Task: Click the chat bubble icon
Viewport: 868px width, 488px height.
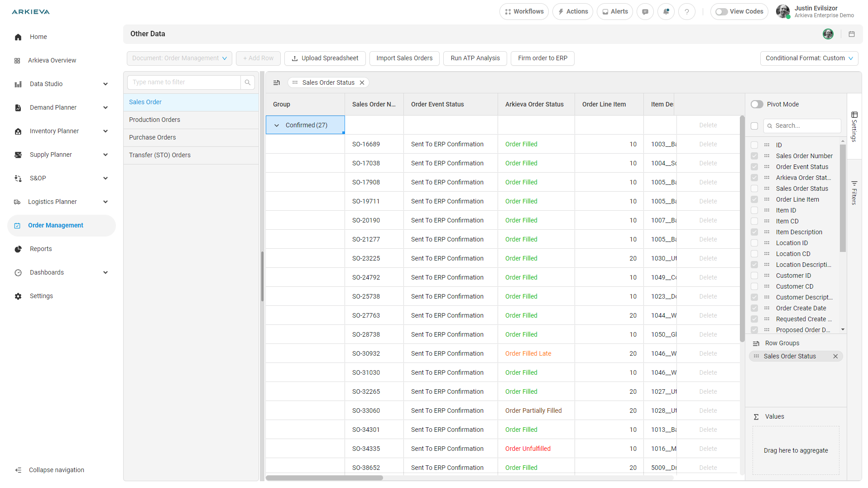Action: 645,11
